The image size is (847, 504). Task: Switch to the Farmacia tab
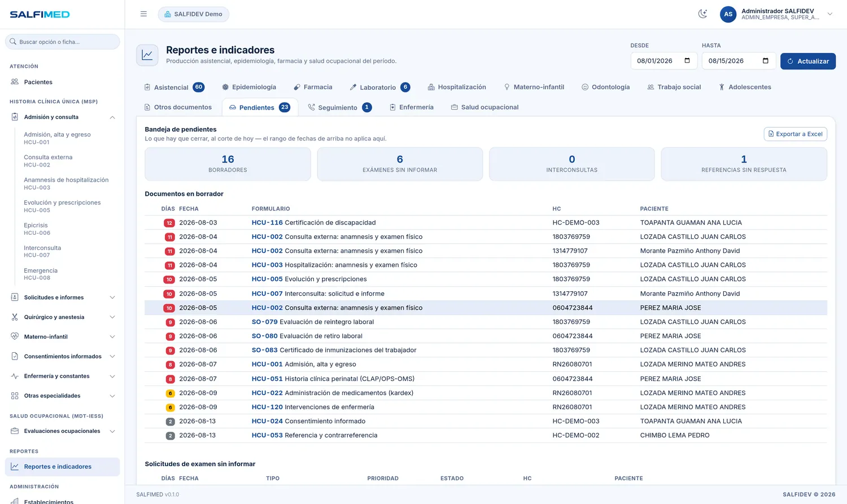(313, 87)
